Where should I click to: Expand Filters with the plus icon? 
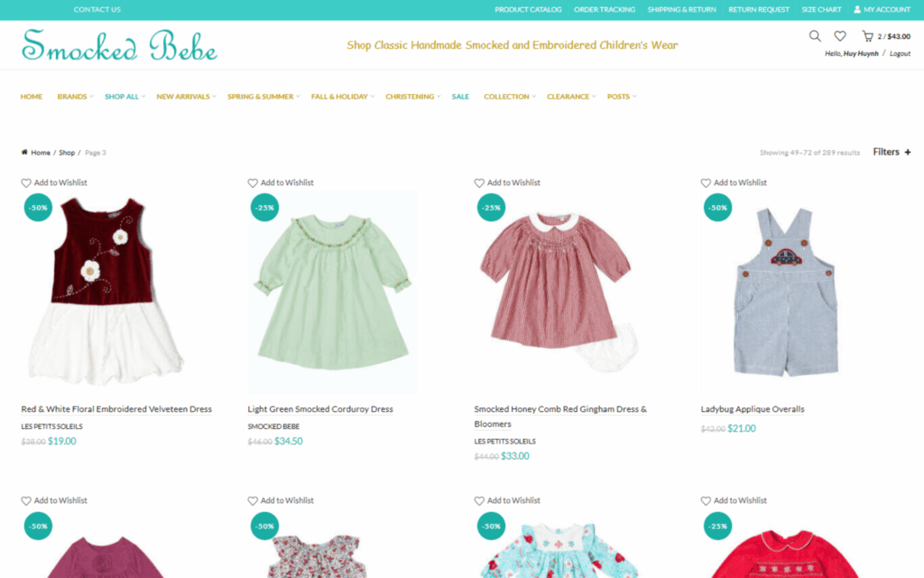[908, 152]
